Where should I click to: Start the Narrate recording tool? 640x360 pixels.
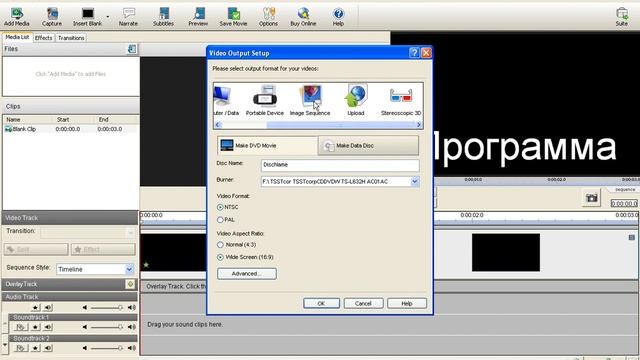(128, 17)
